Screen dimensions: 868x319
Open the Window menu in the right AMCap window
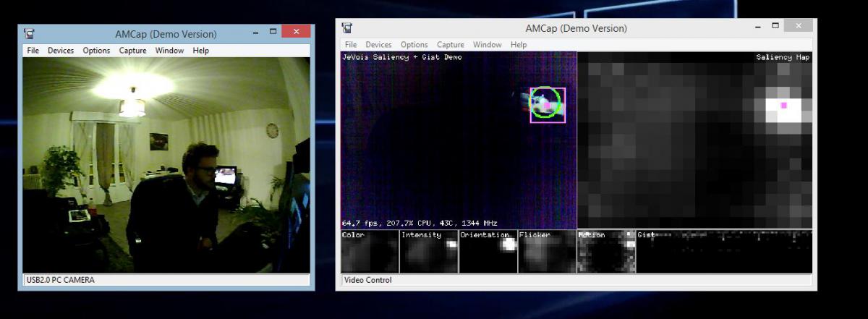488,45
